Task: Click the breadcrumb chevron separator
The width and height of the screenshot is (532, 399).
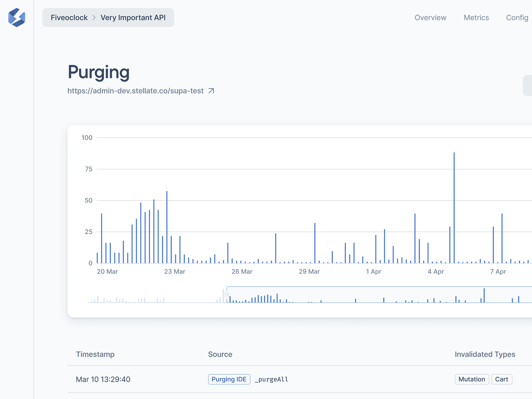Action: [x=94, y=18]
